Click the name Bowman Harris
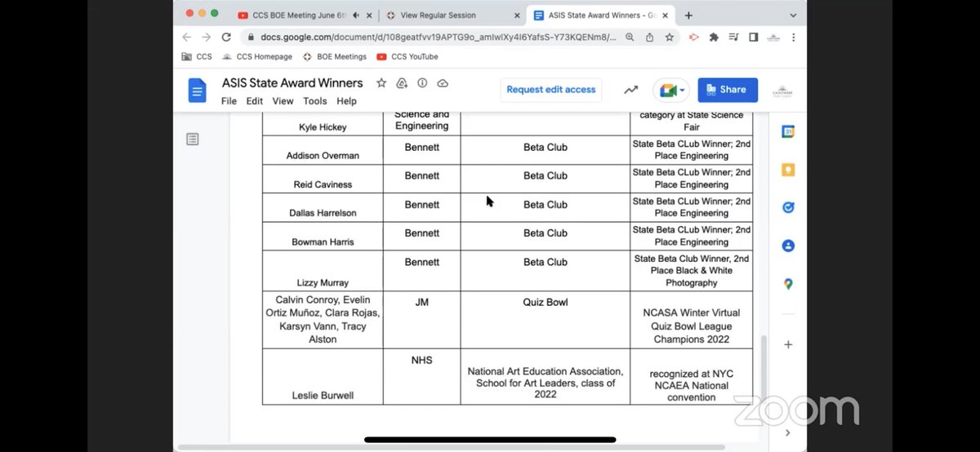The width and height of the screenshot is (980, 452). (x=323, y=242)
